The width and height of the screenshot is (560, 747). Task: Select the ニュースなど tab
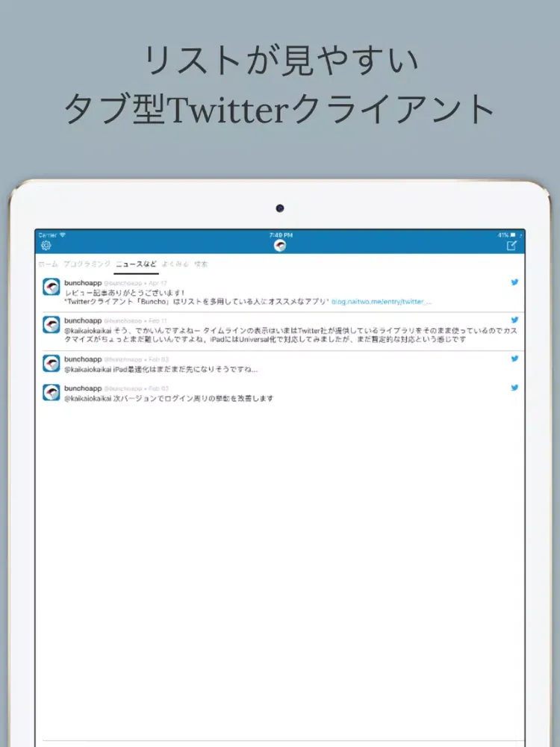(136, 264)
